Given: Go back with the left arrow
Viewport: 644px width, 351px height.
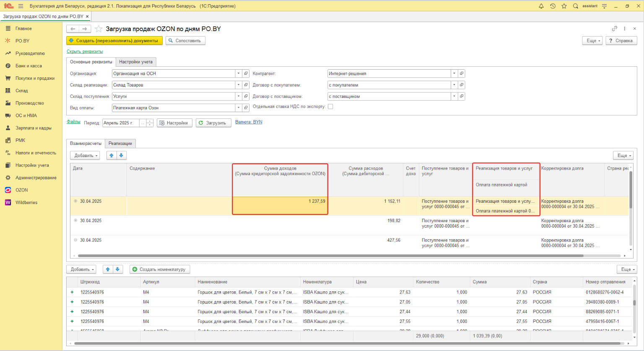Looking at the screenshot, I should [73, 29].
